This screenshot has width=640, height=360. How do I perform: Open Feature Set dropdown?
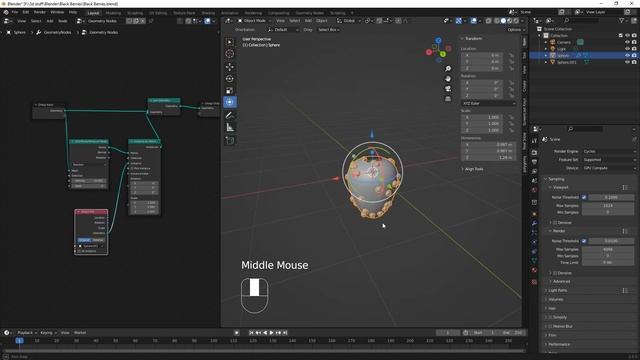(609, 160)
